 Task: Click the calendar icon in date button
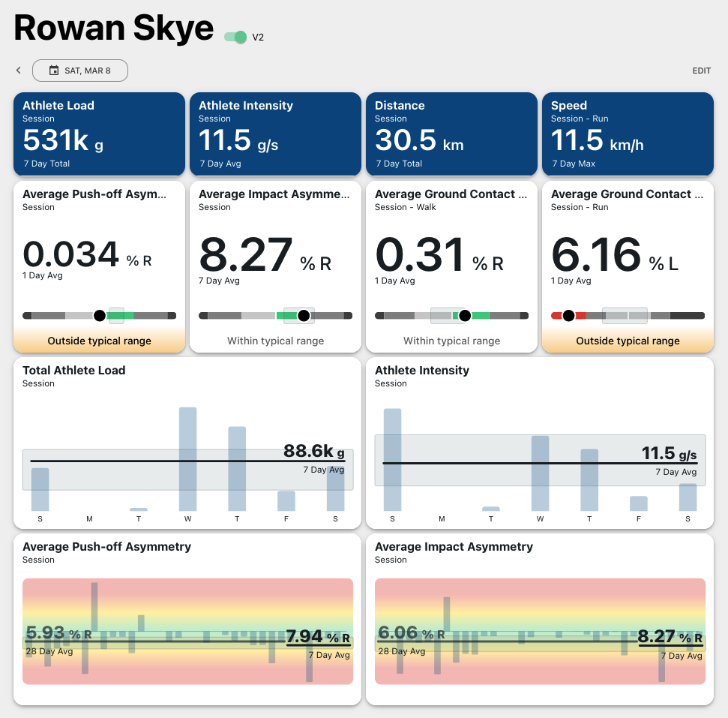[54, 71]
